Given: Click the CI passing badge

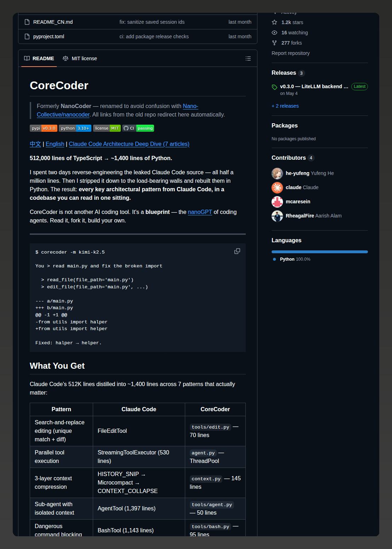Looking at the screenshot, I should (138, 128).
